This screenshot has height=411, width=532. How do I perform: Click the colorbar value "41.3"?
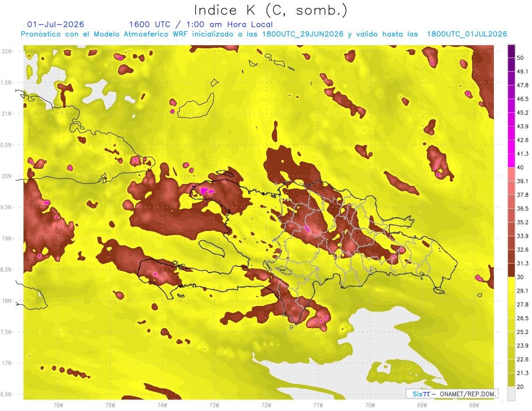coord(523,154)
